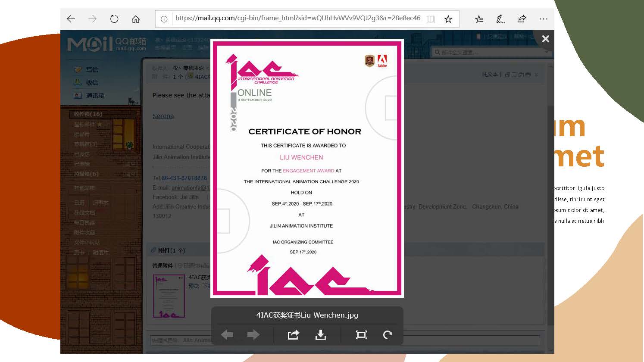The width and height of the screenshot is (644, 362).
Task: Open the 垃圾箱(6) junk folder
Action: point(86,174)
